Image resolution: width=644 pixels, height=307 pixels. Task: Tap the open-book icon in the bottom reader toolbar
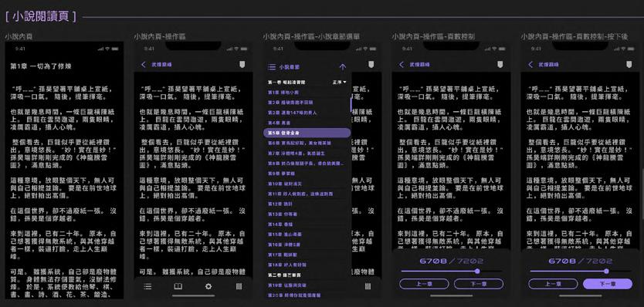pos(178,286)
